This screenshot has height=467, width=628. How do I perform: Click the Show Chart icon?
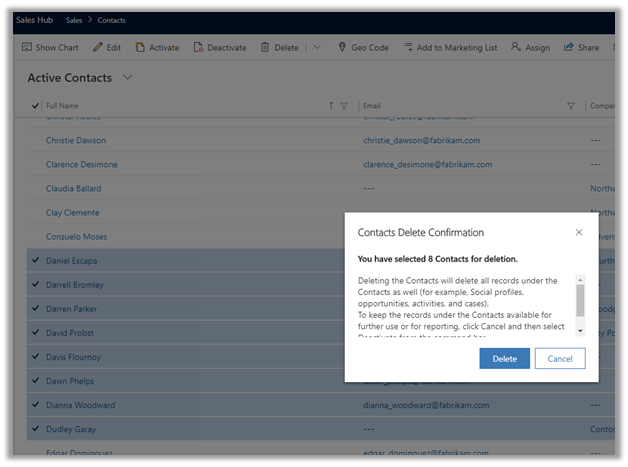coord(27,47)
